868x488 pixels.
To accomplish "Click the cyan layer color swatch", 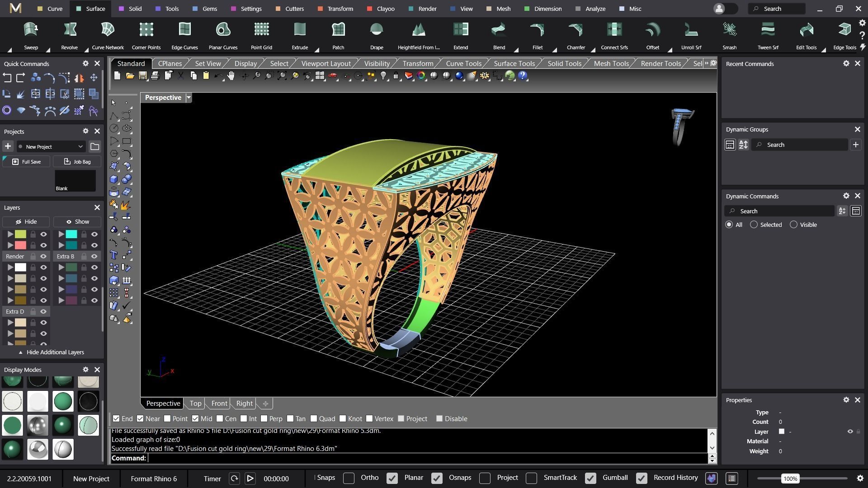I will 71,234.
